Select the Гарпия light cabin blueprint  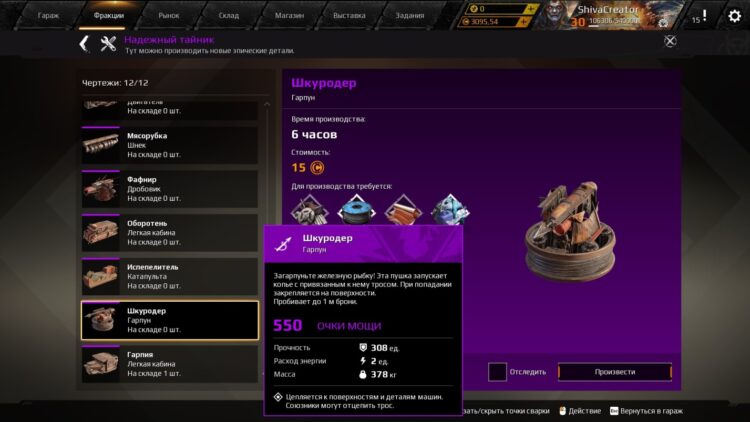(170, 364)
